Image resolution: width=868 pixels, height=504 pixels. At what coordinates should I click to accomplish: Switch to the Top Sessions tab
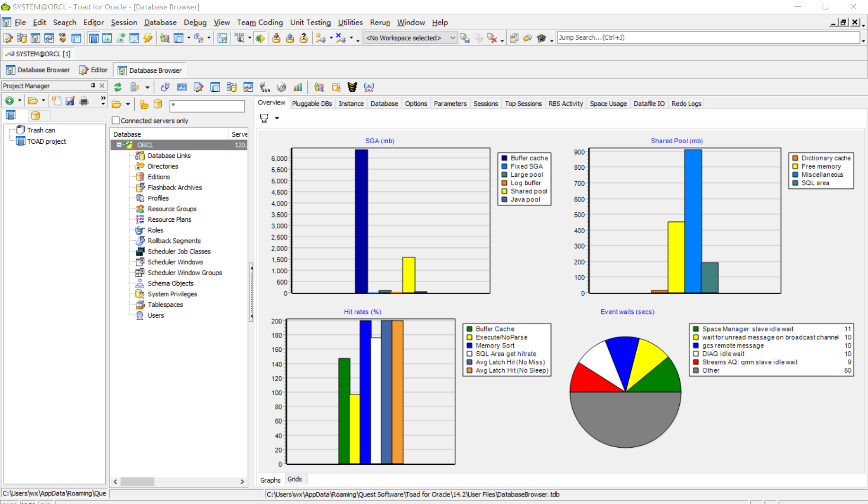[x=523, y=104]
